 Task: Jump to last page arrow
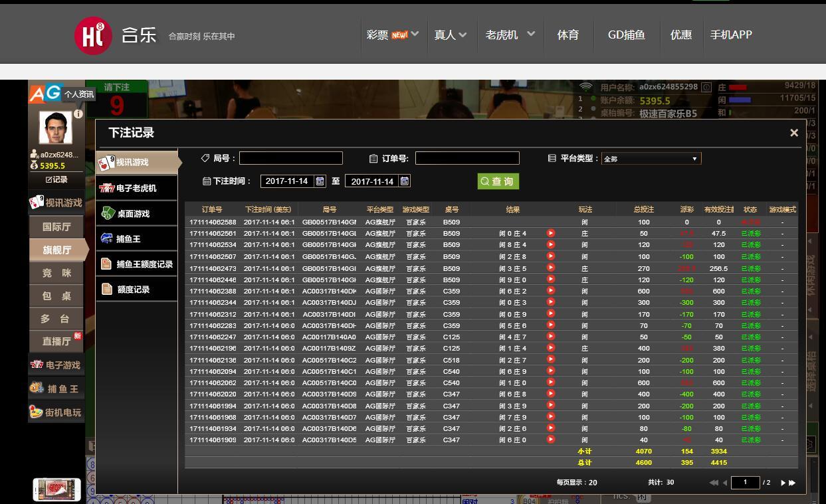792,483
